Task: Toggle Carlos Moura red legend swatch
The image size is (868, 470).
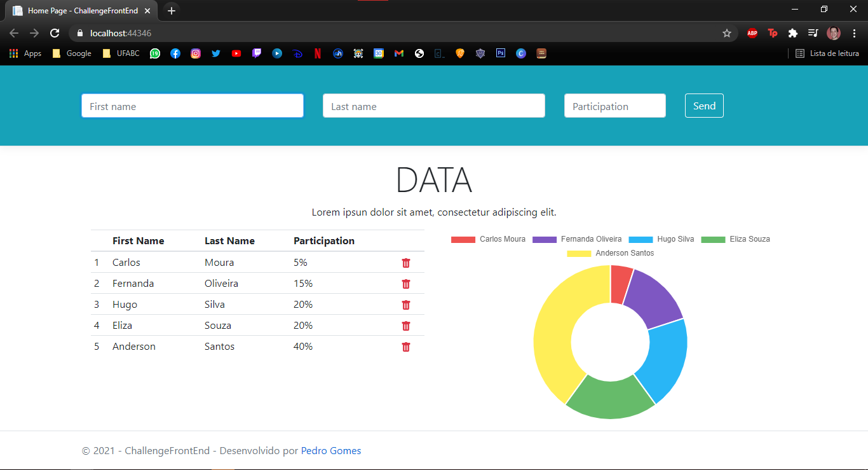Action: pyautogui.click(x=463, y=239)
